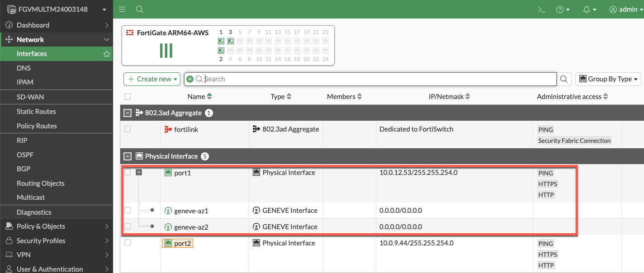This screenshot has width=644, height=273.
Task: Collapse the Physical Interface group
Action: [x=128, y=156]
